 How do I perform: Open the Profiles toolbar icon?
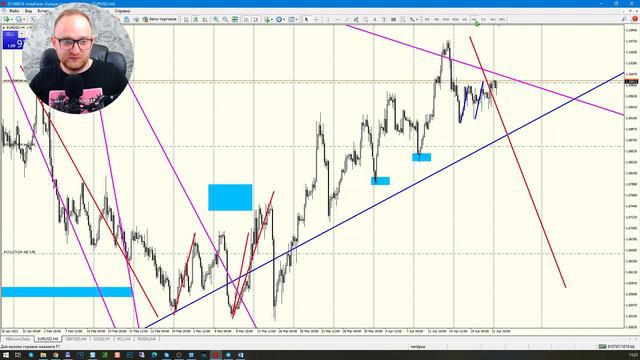pos(19,19)
